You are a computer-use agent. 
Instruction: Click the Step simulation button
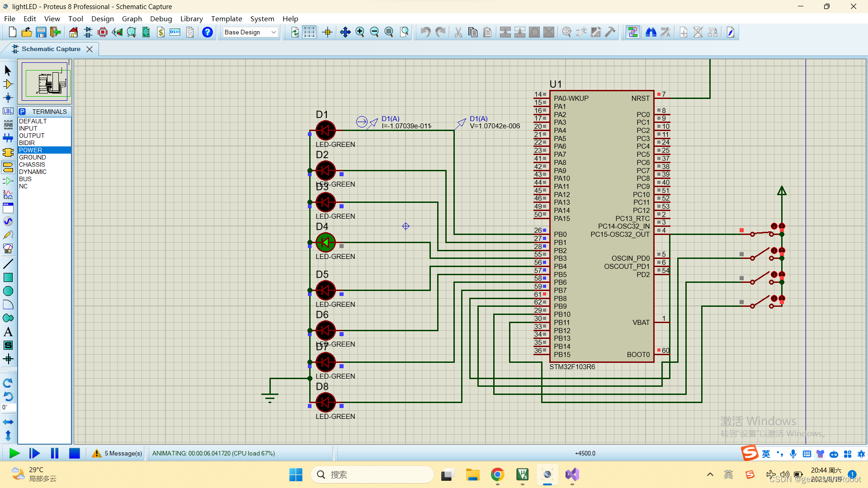click(34, 454)
